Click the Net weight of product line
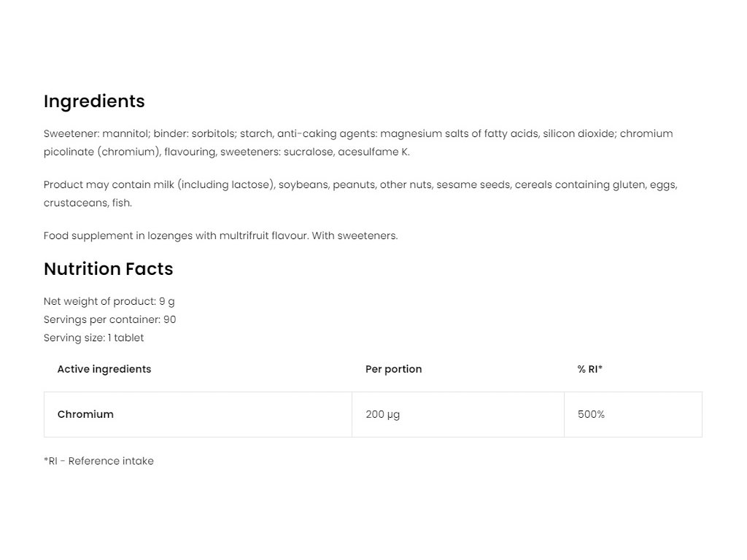 click(x=109, y=301)
